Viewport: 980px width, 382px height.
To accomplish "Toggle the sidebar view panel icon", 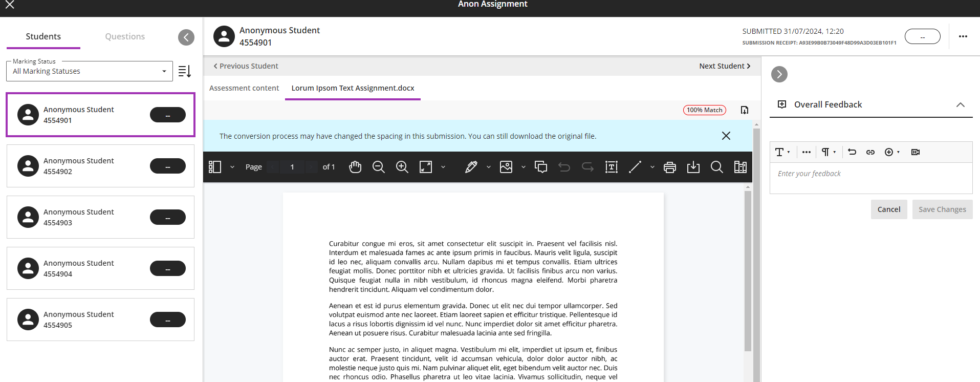I will (215, 167).
